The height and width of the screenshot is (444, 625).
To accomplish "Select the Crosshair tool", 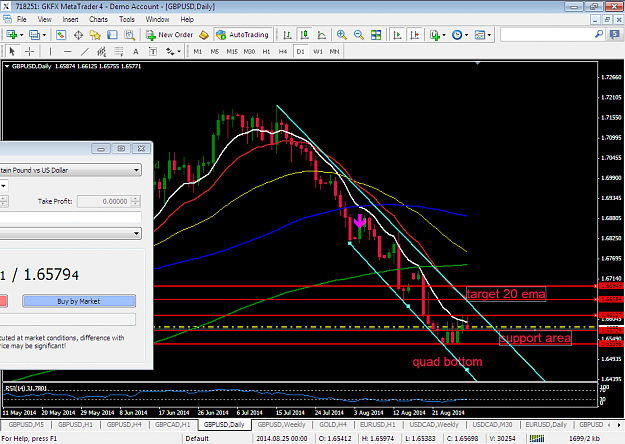I will [x=29, y=51].
